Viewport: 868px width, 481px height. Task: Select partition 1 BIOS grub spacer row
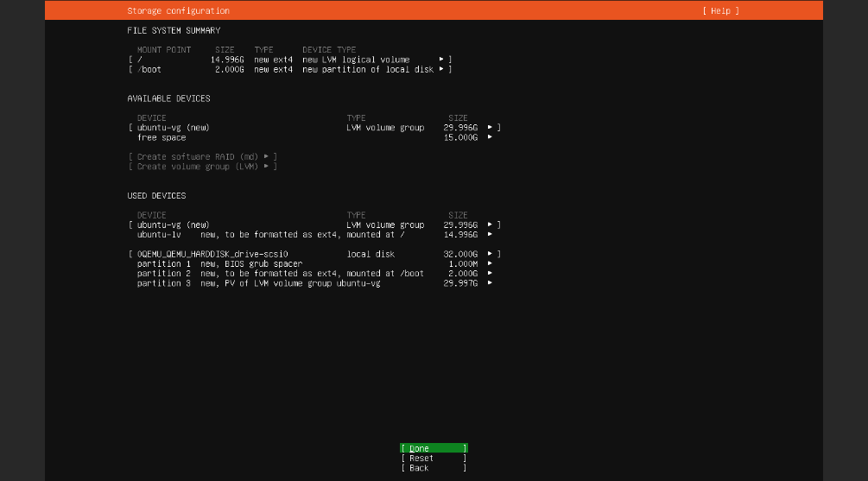point(219,263)
